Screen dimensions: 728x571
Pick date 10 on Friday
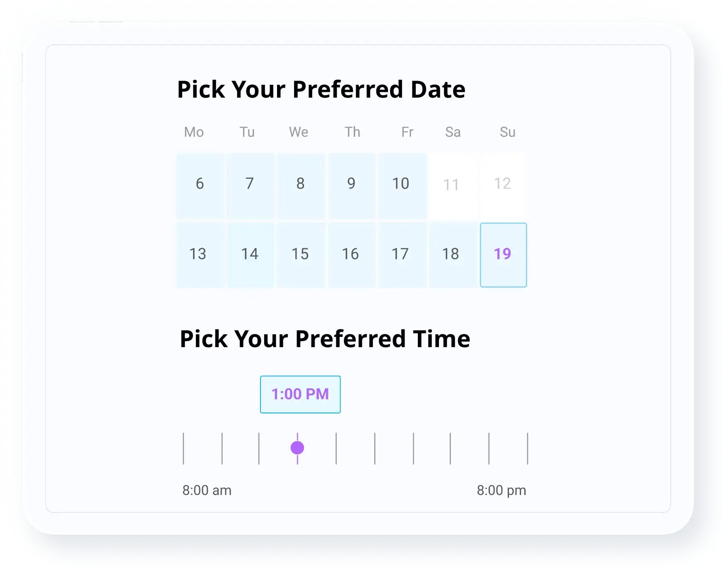pos(403,185)
